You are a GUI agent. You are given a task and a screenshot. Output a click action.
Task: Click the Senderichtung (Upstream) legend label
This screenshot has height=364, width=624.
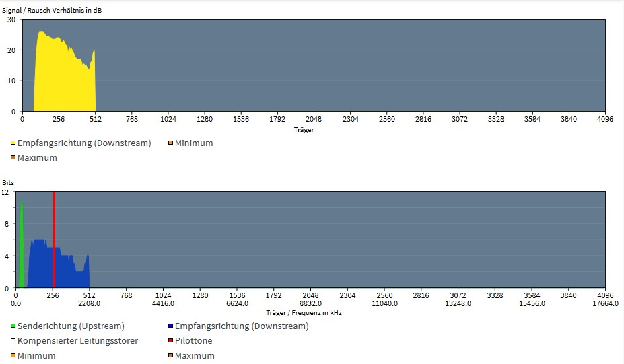click(71, 326)
